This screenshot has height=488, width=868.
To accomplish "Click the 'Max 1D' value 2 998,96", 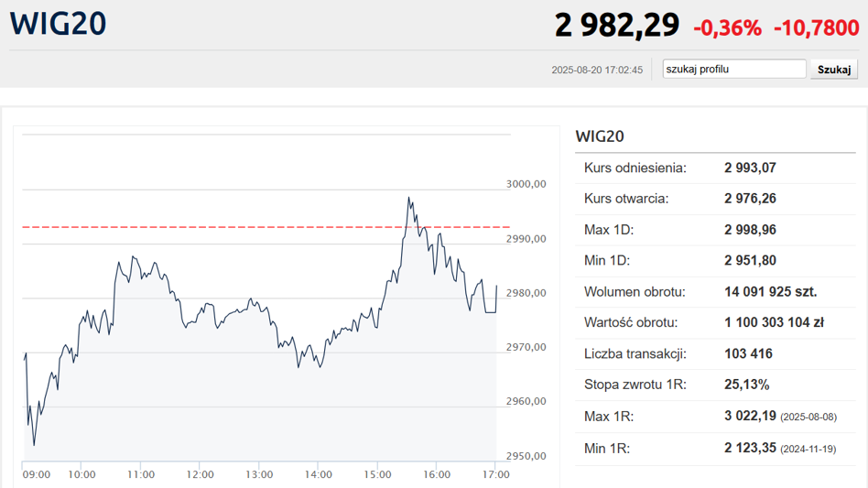I will click(x=750, y=230).
